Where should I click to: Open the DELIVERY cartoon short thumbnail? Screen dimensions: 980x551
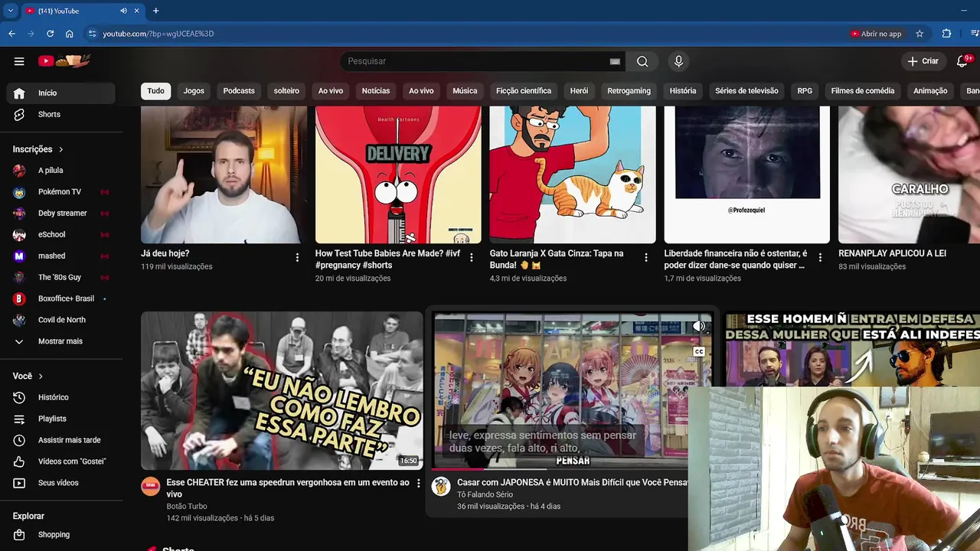click(x=398, y=174)
